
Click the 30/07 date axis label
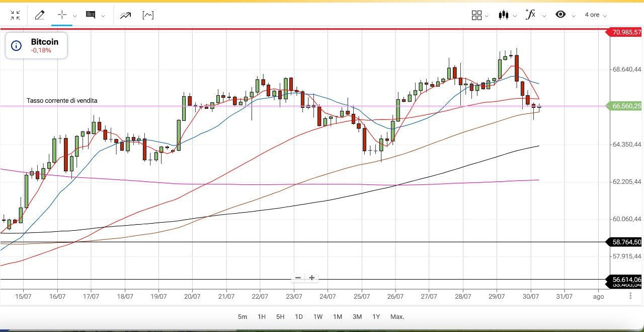click(530, 297)
